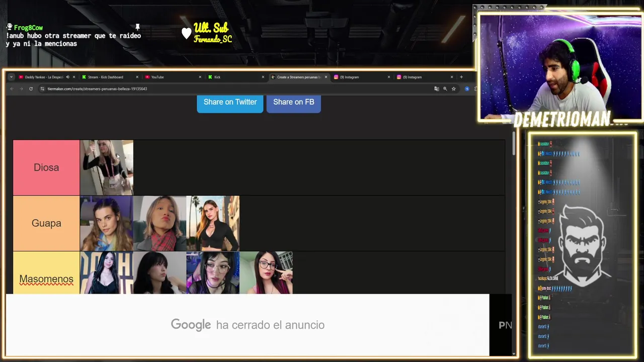This screenshot has height=362, width=644.
Task: Click the Frog8Cow chat username
Action: tap(28, 28)
